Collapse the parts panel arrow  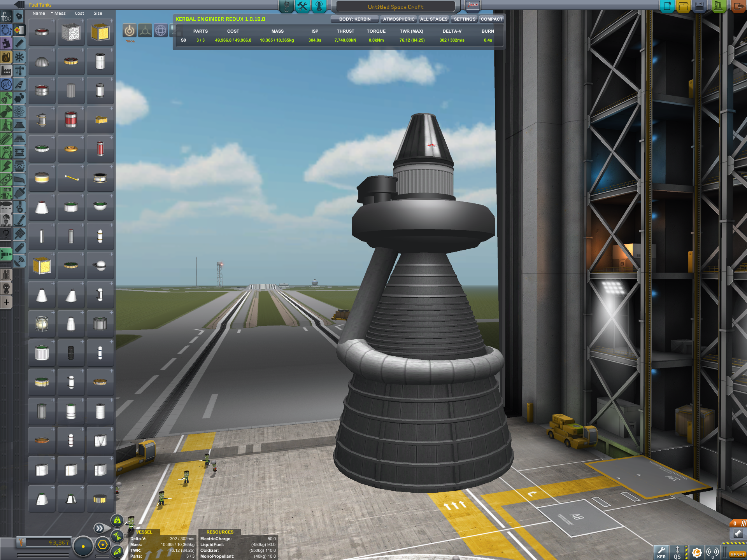(19, 5)
